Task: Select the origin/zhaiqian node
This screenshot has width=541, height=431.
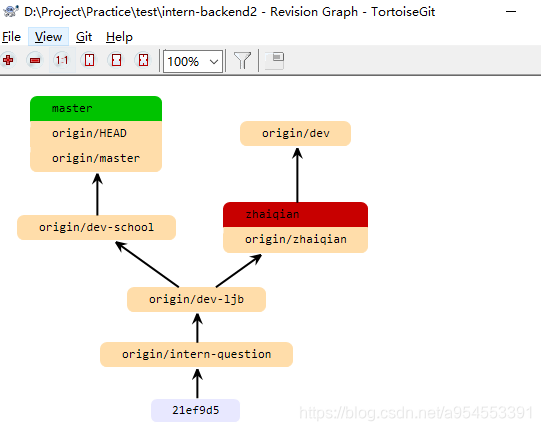Action: click(295, 239)
